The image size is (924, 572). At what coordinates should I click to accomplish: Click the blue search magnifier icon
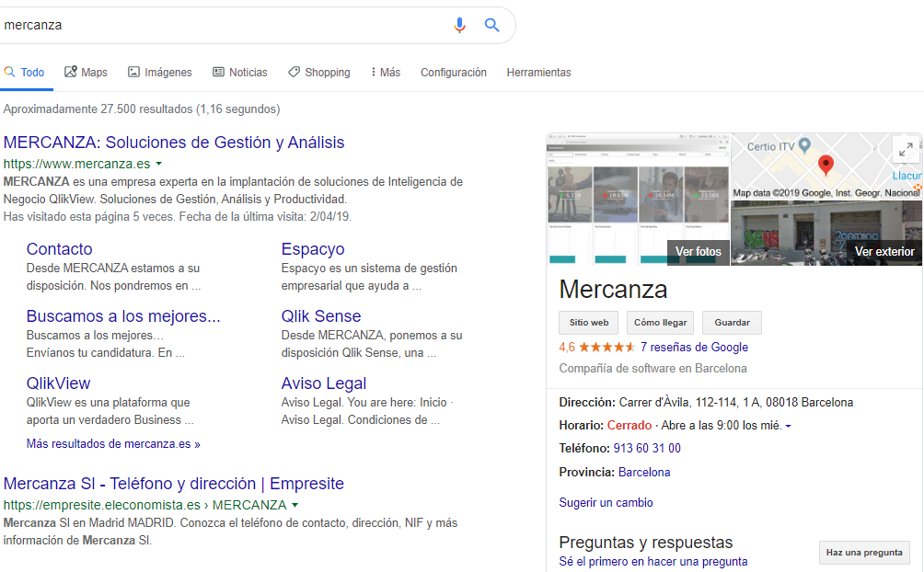pos(492,26)
